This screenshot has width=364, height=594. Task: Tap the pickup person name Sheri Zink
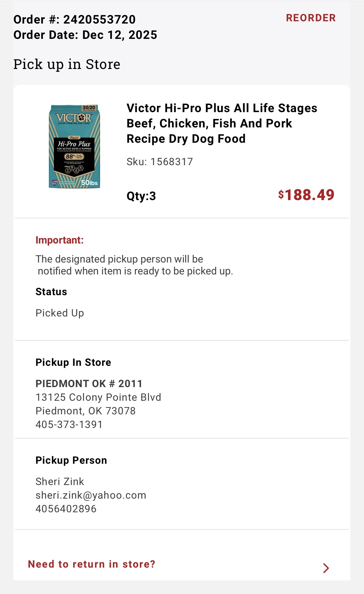pyautogui.click(x=60, y=481)
